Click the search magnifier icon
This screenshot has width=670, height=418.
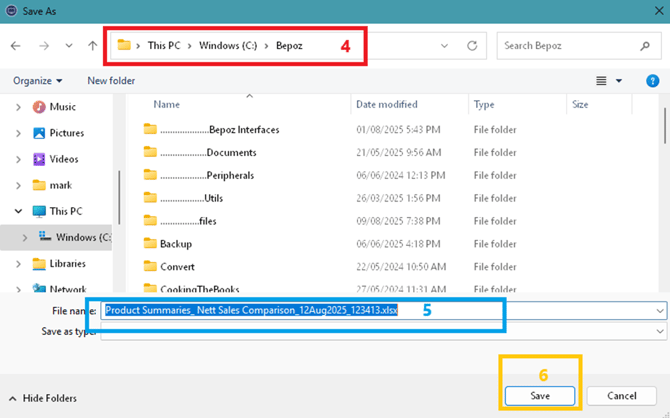coord(644,46)
